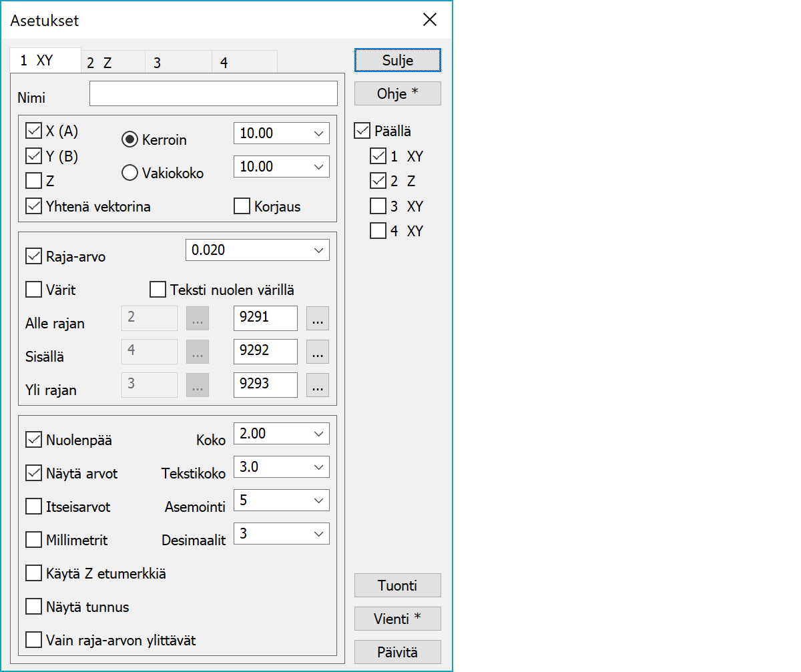
Task: Select the Vakiokoko radio button
Action: pos(129,173)
